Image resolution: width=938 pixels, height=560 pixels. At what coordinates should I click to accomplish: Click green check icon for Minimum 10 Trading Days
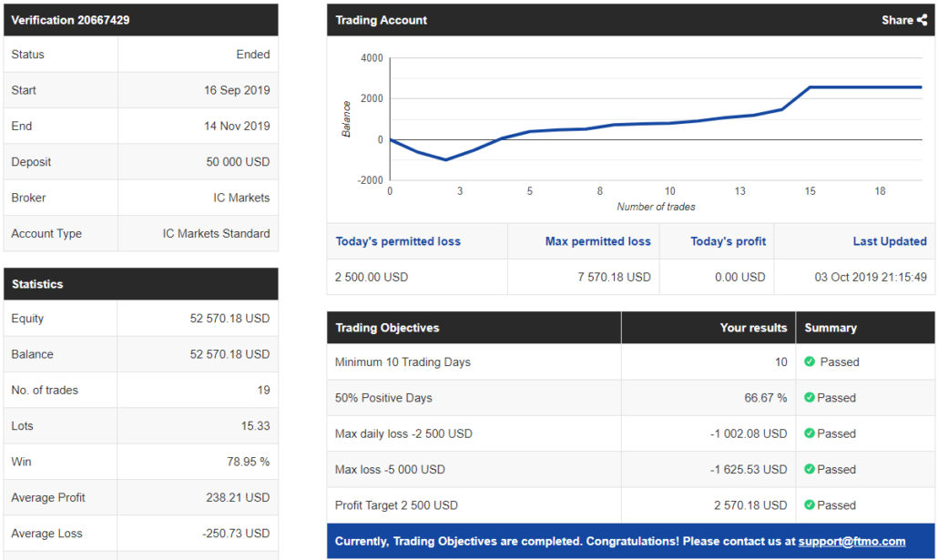[810, 361]
